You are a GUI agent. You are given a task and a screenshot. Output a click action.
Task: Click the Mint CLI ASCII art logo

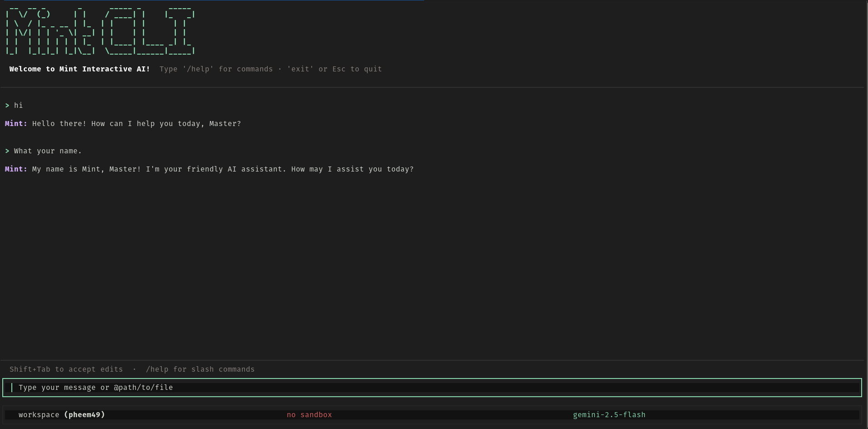click(x=100, y=30)
